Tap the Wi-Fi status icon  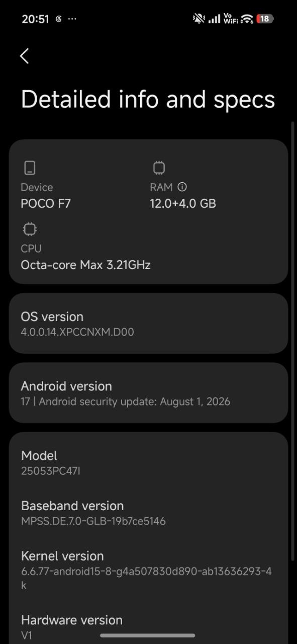[x=247, y=19]
